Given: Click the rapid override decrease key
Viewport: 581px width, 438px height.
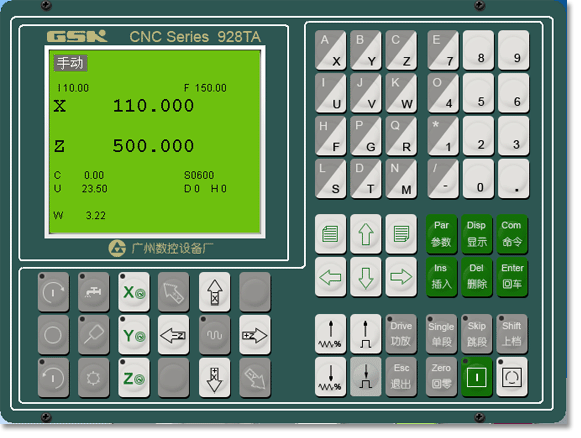Looking at the screenshot, I should pos(366,376).
